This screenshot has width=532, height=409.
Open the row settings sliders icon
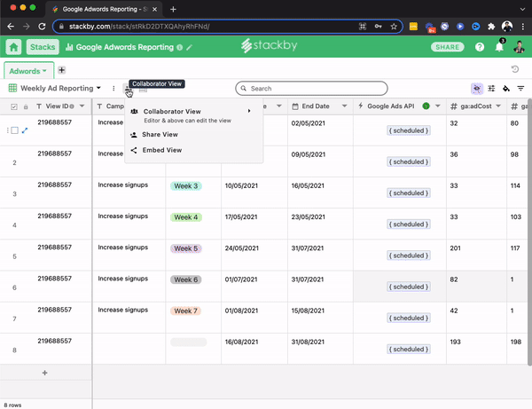[x=491, y=89]
